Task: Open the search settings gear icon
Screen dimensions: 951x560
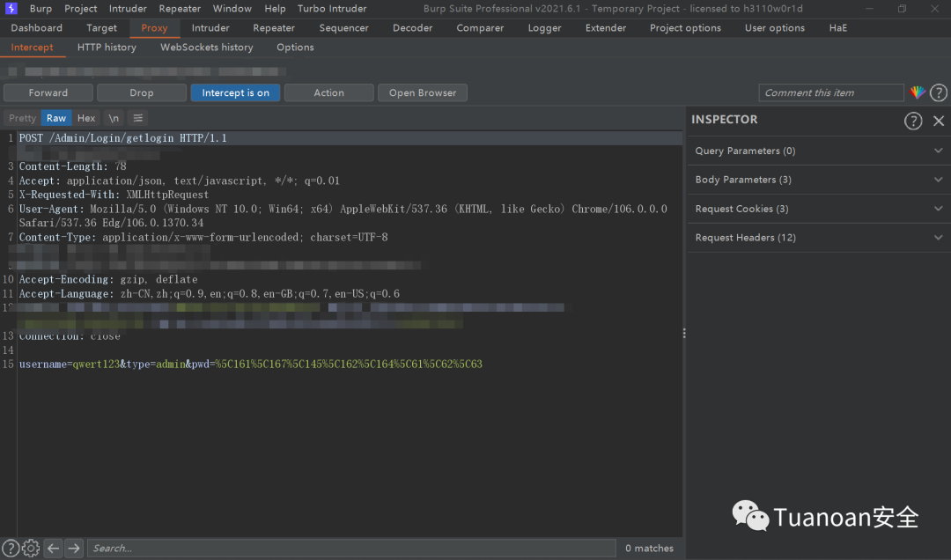Action: (31, 548)
